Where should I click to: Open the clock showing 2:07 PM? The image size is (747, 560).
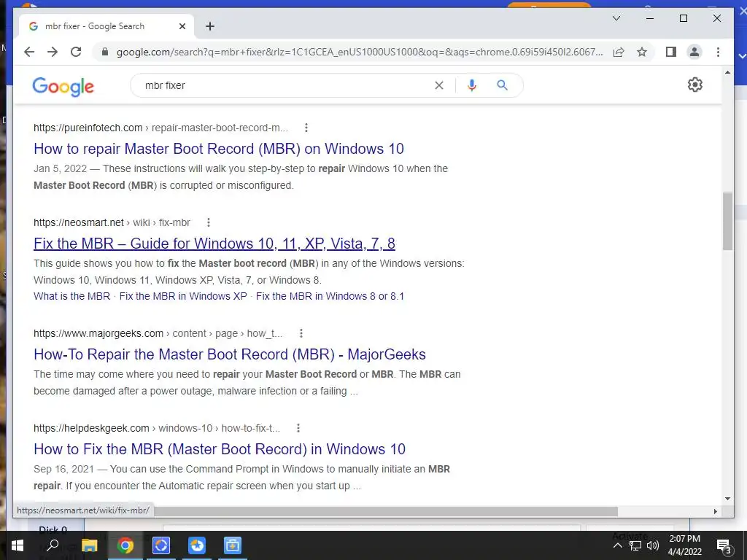click(684, 545)
